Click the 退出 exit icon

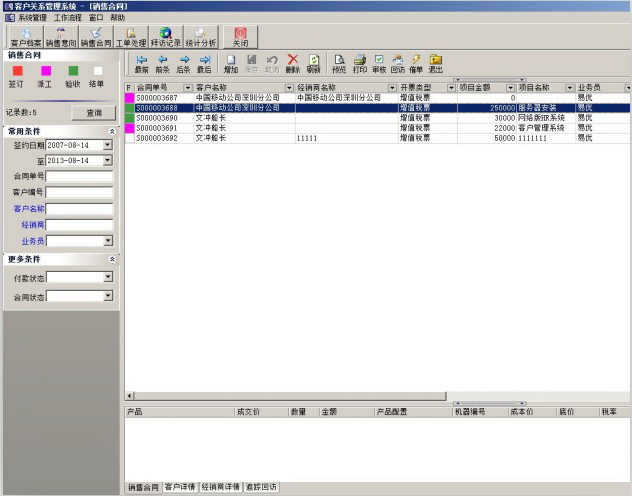point(436,64)
